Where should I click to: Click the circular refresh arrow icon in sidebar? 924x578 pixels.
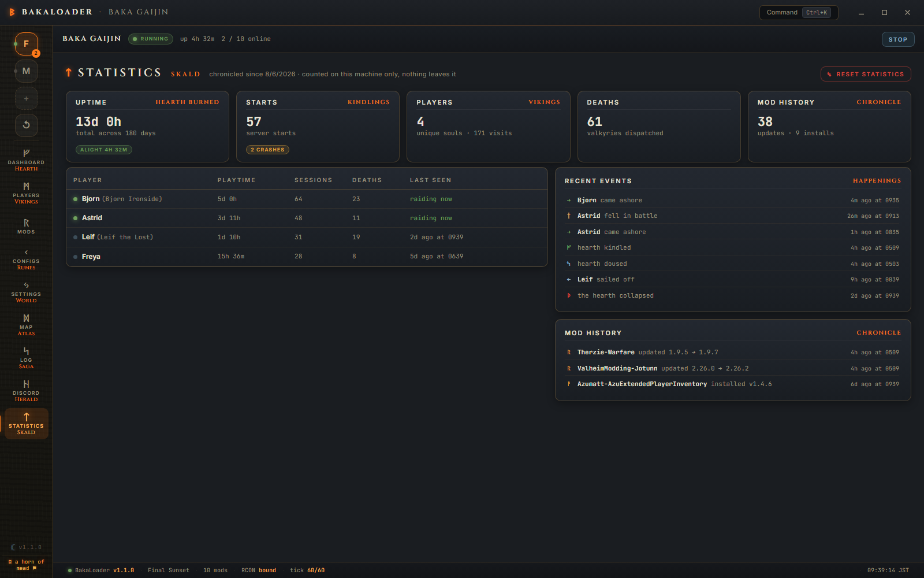coord(26,125)
